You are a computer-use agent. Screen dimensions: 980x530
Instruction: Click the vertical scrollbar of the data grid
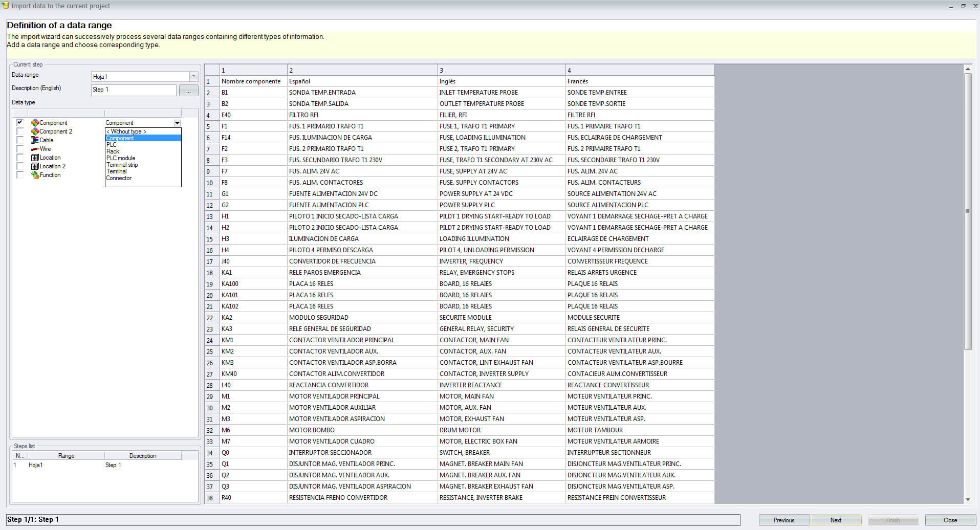(x=967, y=212)
